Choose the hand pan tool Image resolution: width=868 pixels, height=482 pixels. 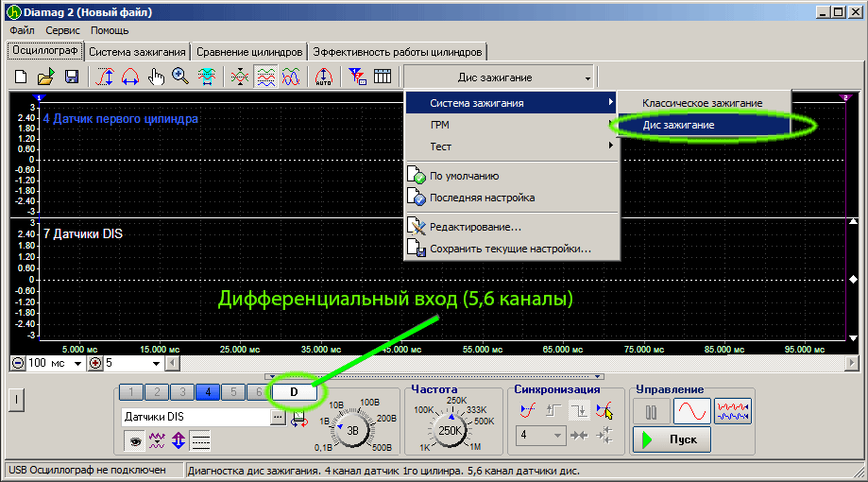pos(156,77)
